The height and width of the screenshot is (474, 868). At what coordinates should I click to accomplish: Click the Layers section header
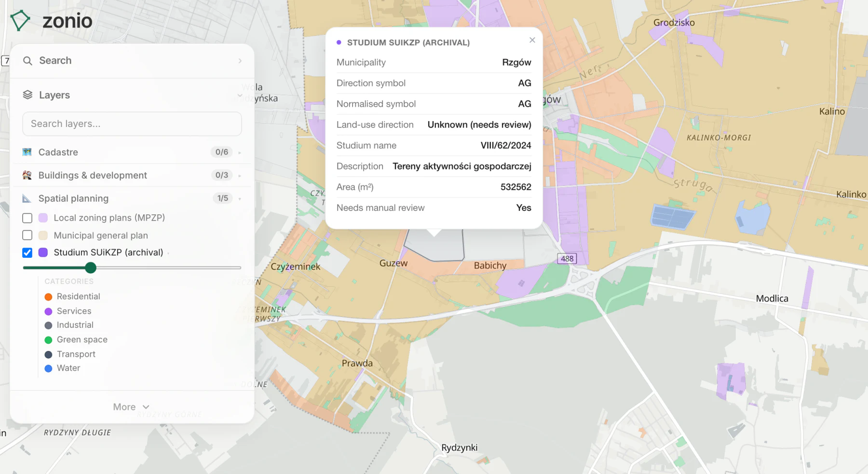click(132, 95)
